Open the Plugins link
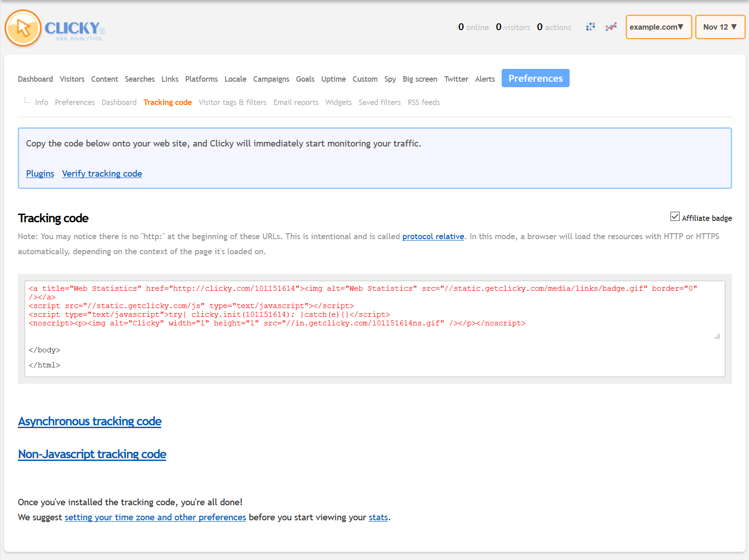The width and height of the screenshot is (749, 560). tap(40, 173)
